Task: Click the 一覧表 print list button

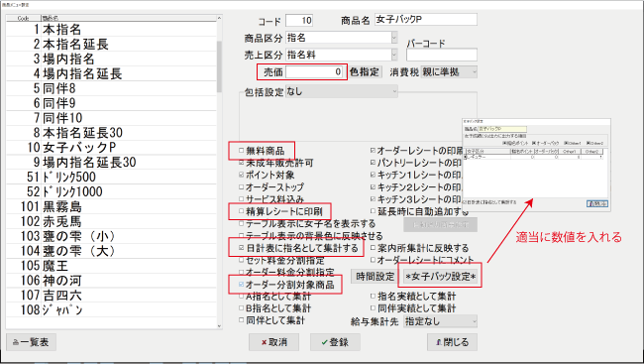Action: tap(32, 342)
